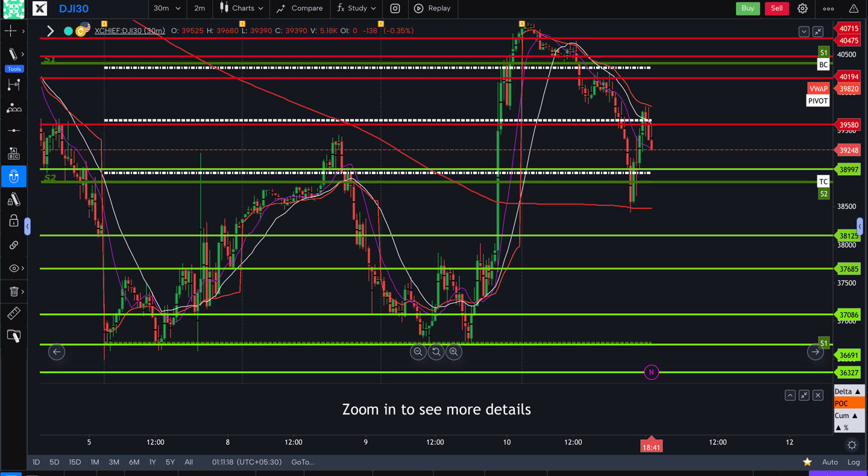Toggle the teal legend circle indicator
Viewport: 868px width, 476px height.
coord(68,31)
